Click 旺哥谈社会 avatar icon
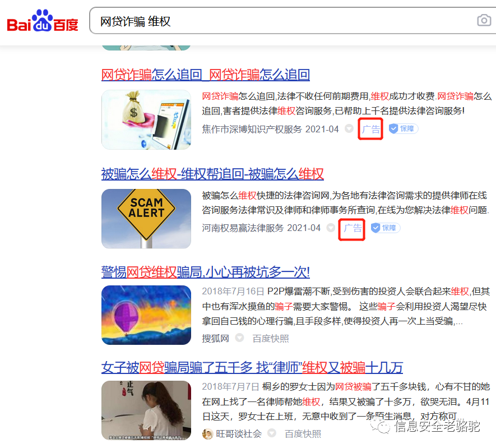This screenshot has width=496, height=448. pos(207,434)
